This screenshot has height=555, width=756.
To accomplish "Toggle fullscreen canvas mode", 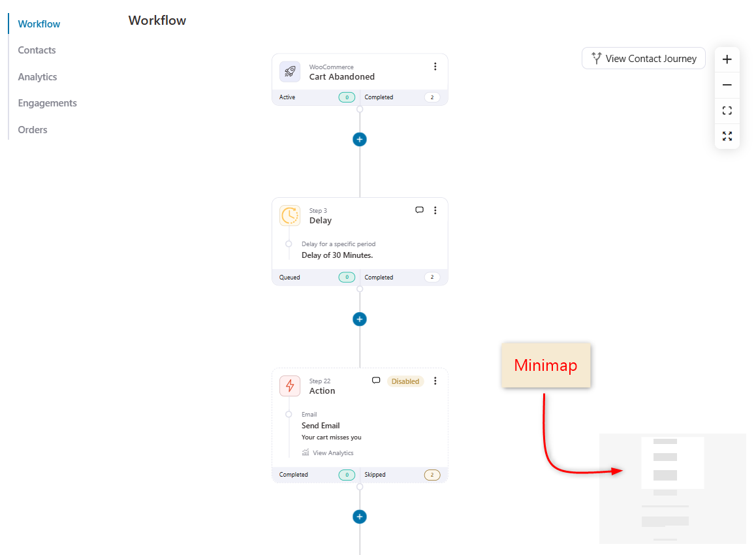I will 727,136.
